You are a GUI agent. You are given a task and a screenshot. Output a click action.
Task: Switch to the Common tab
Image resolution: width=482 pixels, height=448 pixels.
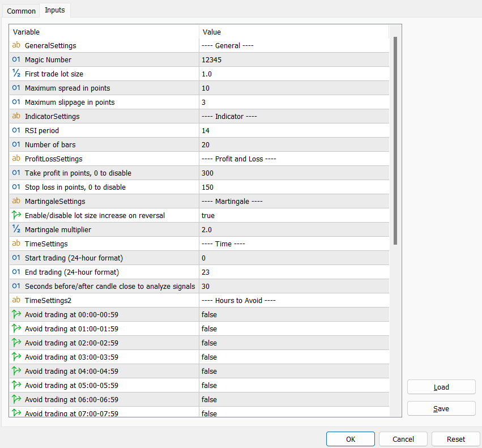(21, 11)
